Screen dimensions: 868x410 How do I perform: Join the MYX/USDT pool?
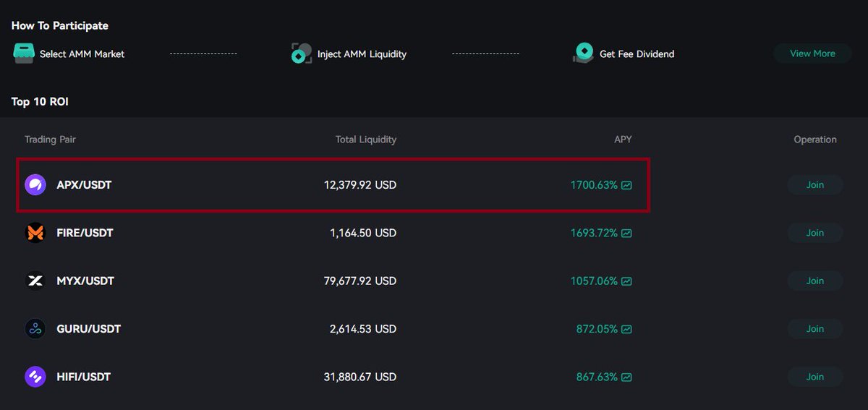(x=815, y=281)
